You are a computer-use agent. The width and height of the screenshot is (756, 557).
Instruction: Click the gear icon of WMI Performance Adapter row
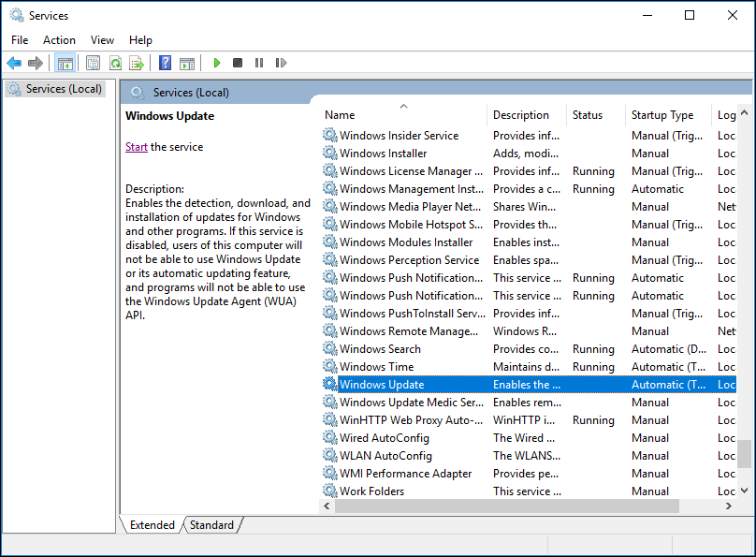pos(329,473)
